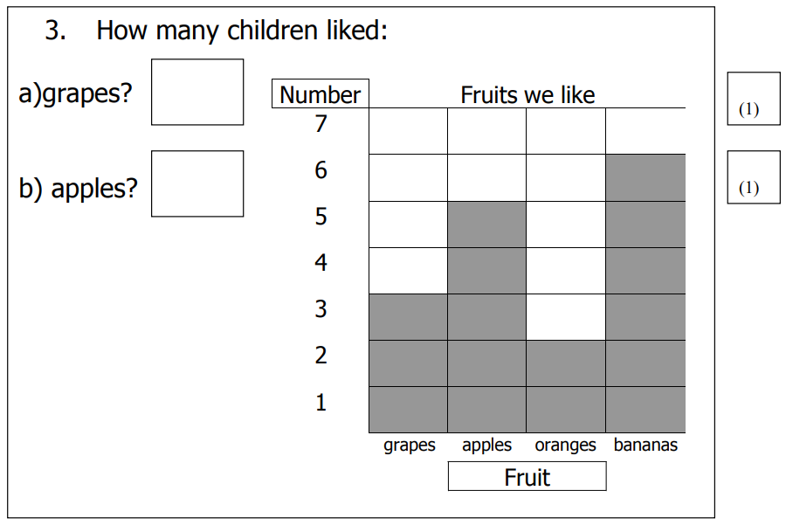Click the empty answer box for apples
The height and width of the screenshot is (532, 786).
[x=197, y=183]
